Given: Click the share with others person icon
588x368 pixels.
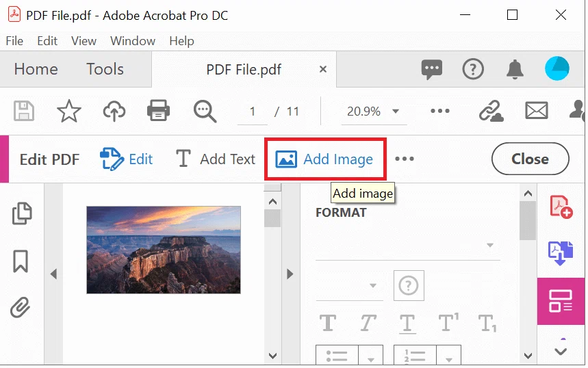Looking at the screenshot, I should click(578, 111).
